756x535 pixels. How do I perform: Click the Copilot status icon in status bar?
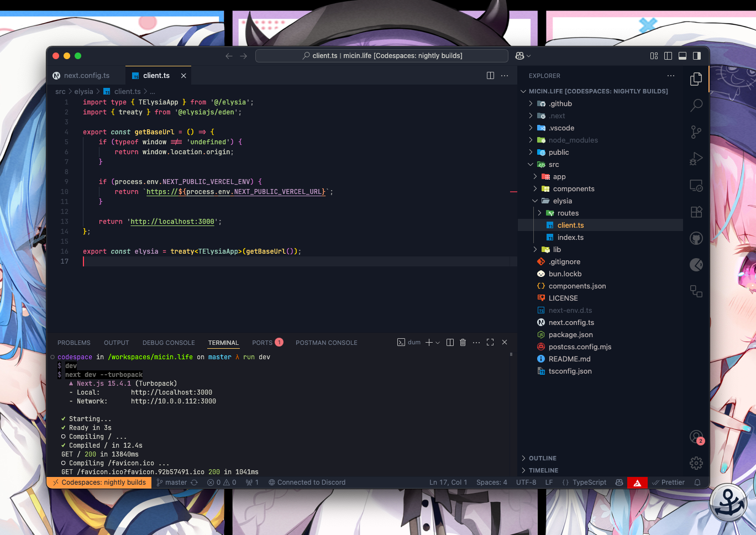point(620,482)
